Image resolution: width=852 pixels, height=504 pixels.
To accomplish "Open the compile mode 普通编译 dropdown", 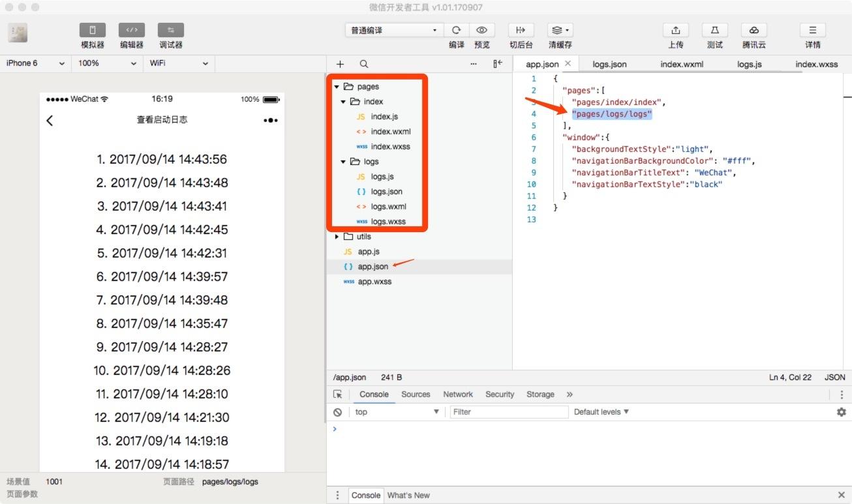I will (394, 30).
